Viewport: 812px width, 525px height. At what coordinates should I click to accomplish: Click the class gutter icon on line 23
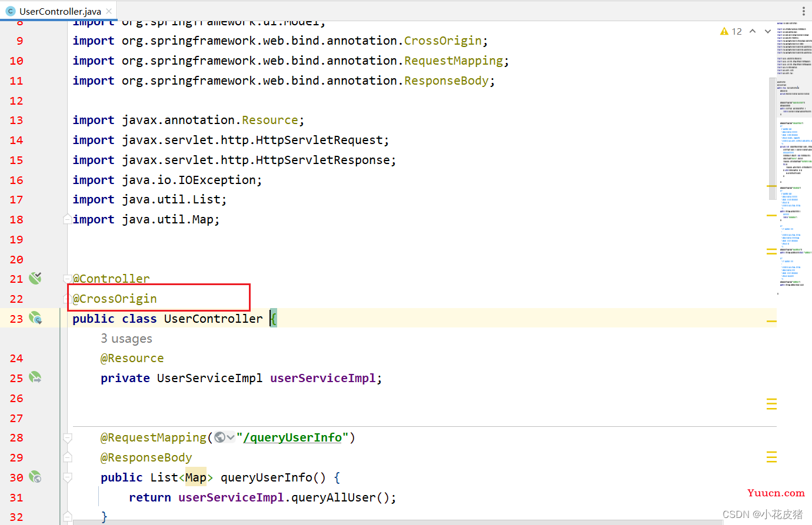pos(35,318)
